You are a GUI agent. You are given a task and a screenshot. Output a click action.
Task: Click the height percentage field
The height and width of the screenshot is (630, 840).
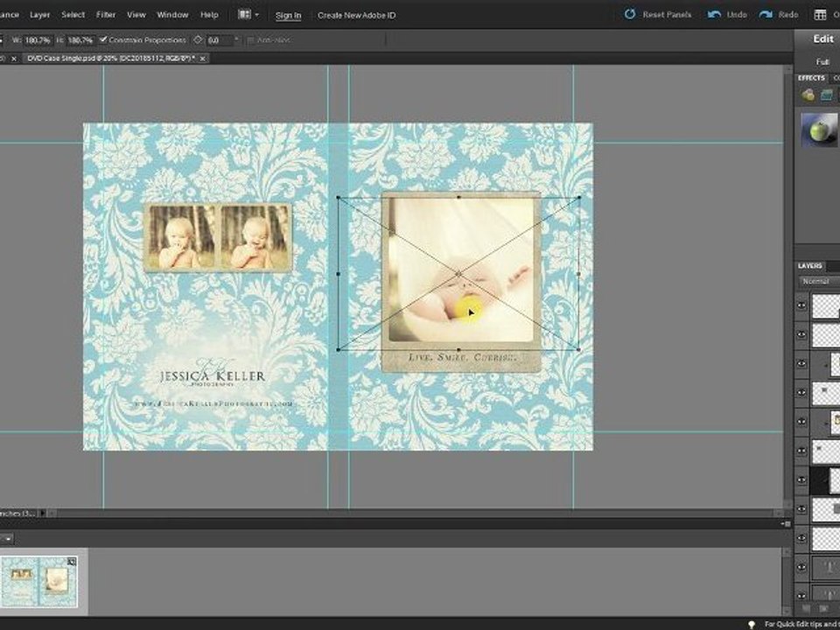[x=80, y=40]
